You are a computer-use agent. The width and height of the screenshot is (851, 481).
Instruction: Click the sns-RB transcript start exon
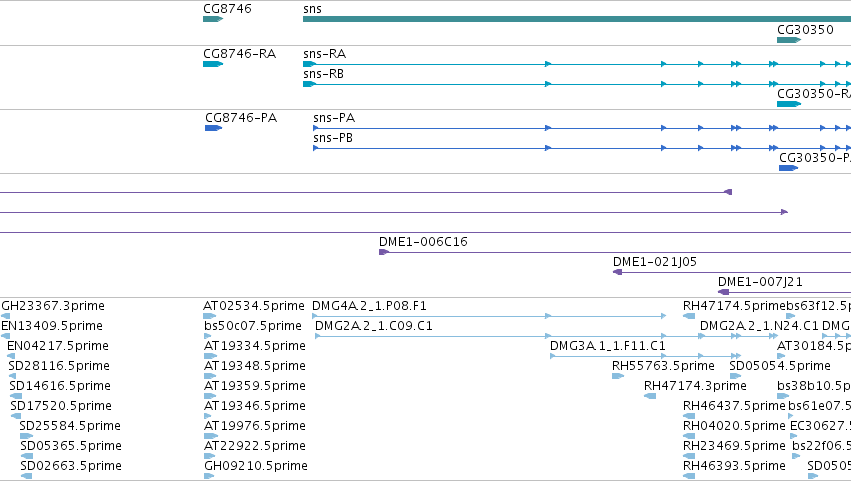(x=309, y=84)
